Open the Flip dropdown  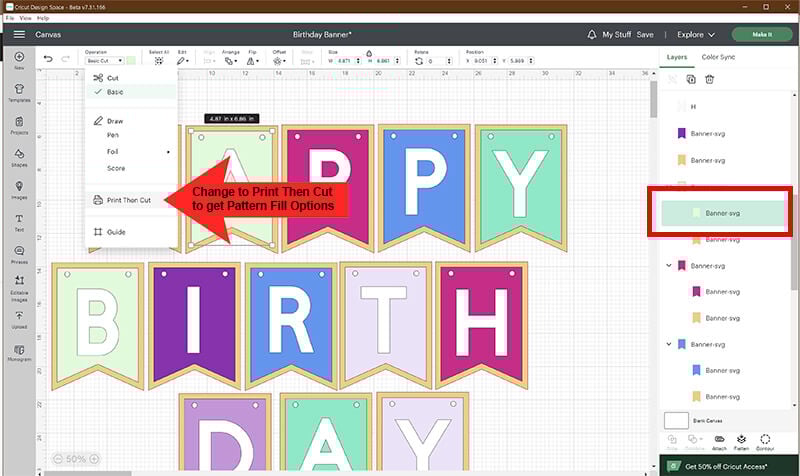(252, 61)
